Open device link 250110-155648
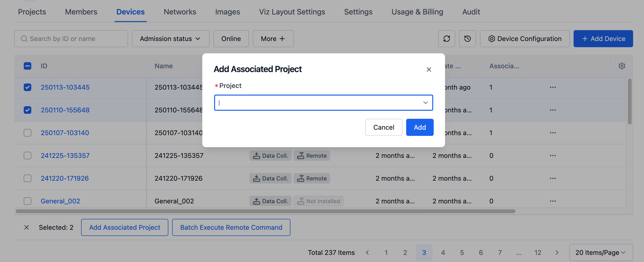Viewport: 644px width, 262px height. (65, 110)
